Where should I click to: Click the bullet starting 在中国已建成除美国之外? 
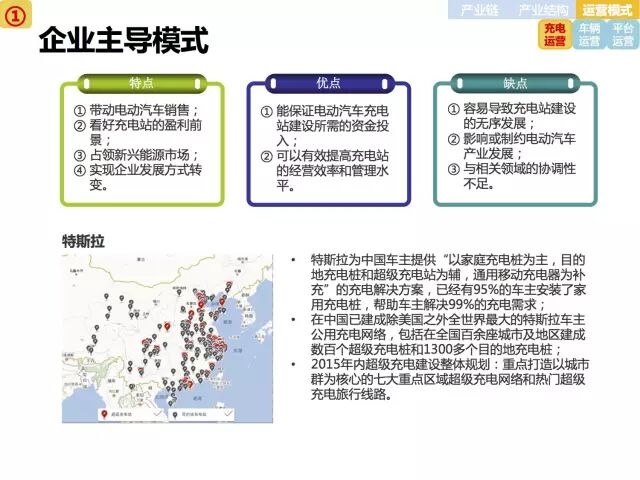(x=448, y=334)
